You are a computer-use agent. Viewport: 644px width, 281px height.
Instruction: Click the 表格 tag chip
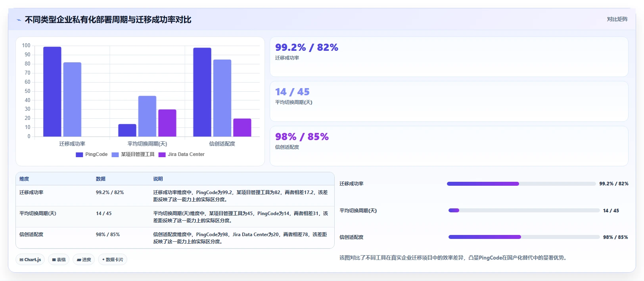pos(59,260)
